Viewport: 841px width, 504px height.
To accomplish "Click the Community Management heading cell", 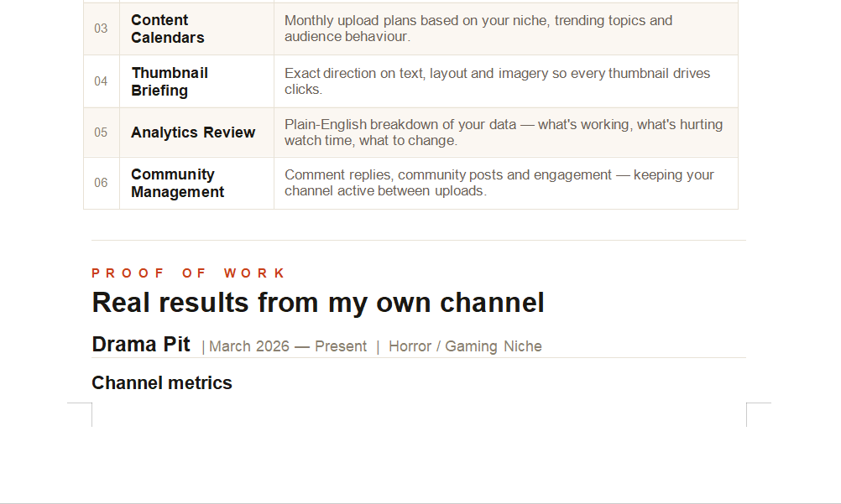I will point(197,183).
